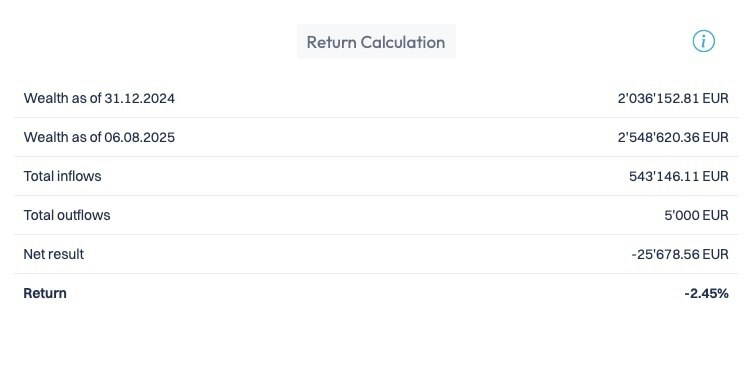This screenshot has height=373, width=753.
Task: Select the -2.45% return percentage
Action: pos(706,293)
